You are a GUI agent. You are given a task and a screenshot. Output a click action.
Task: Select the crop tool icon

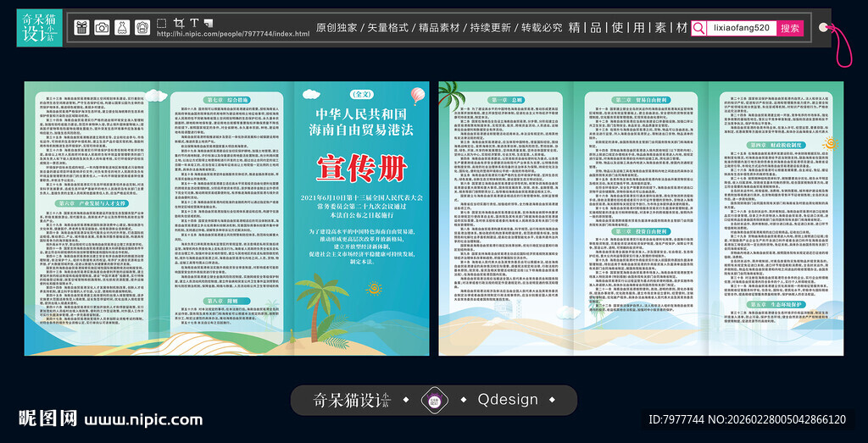tap(178, 23)
